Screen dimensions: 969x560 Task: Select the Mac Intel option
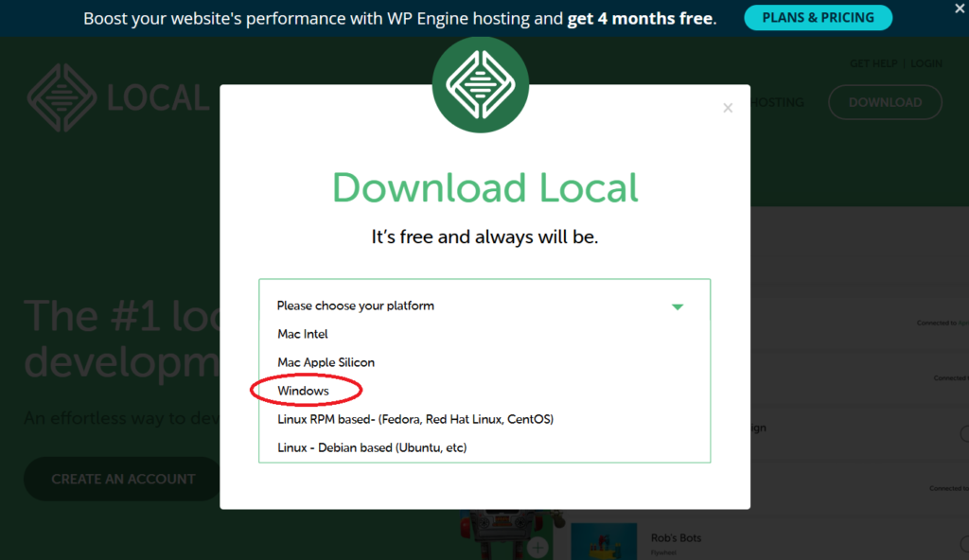click(x=302, y=334)
